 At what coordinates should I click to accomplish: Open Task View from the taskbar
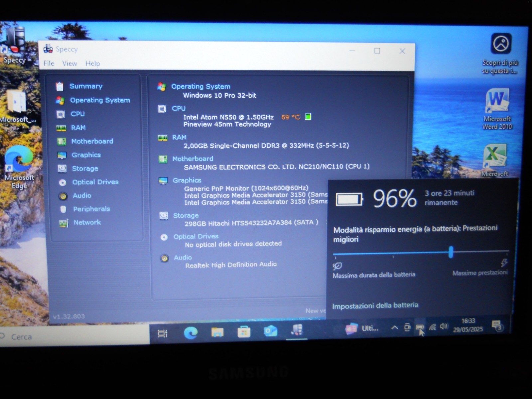point(163,333)
